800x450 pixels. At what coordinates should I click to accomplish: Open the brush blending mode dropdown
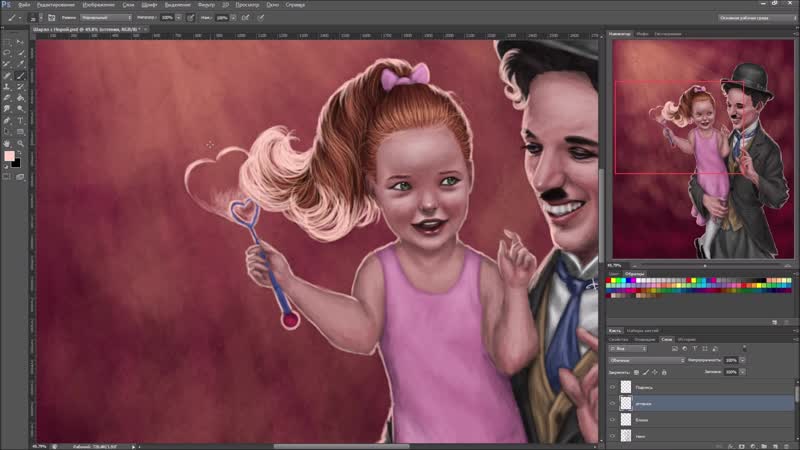[x=106, y=18]
